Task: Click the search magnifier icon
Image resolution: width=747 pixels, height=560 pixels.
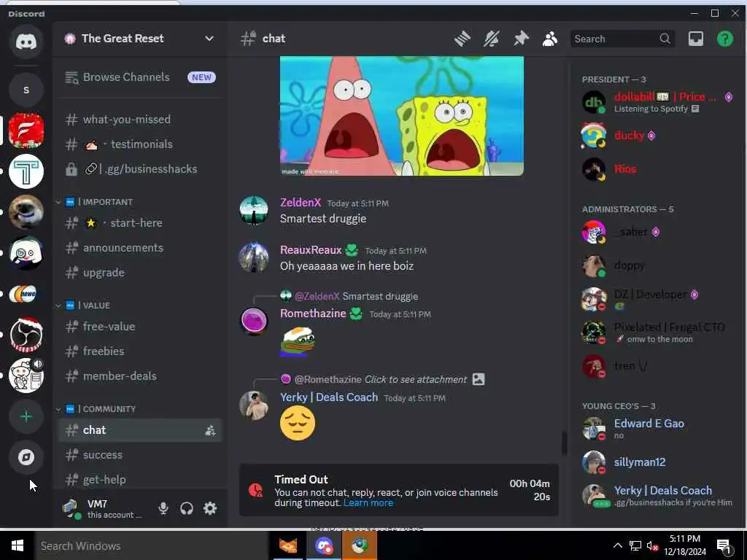Action: tap(665, 39)
